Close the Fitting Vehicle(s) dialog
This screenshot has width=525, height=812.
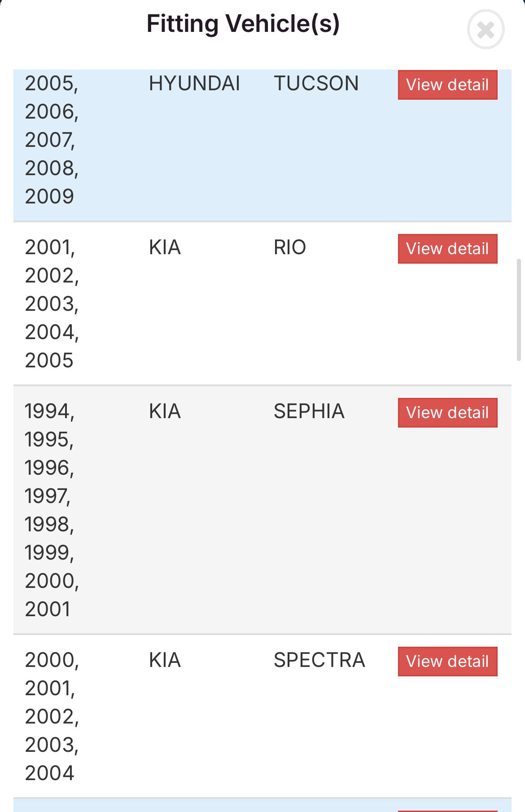486,30
